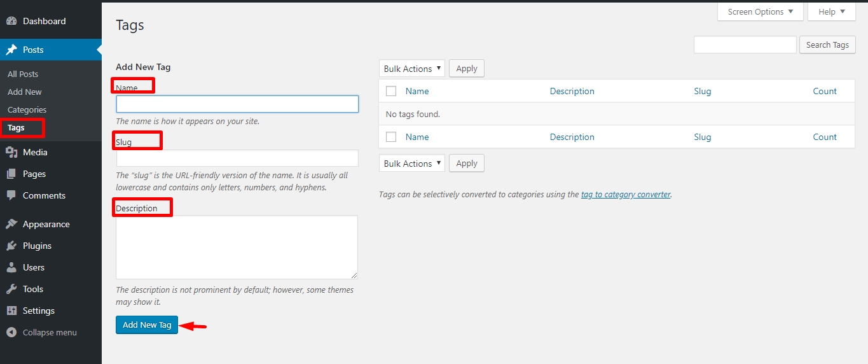Screen dimensions: 868x364
Task: Collapse the sidebar menu
Action: click(42, 332)
